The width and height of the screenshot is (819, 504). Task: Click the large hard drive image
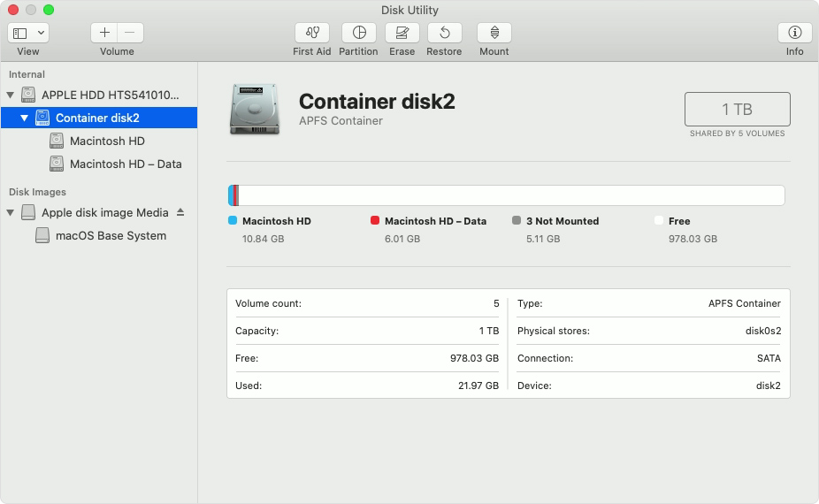tap(255, 109)
